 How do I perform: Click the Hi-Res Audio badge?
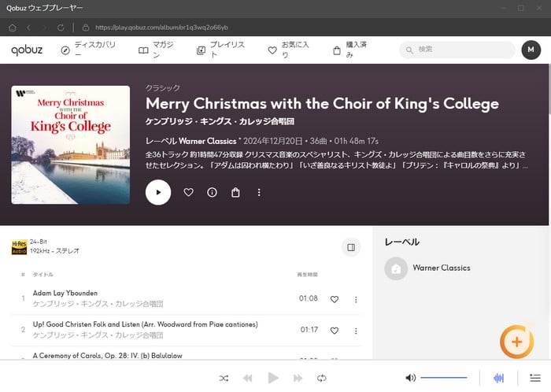19,247
